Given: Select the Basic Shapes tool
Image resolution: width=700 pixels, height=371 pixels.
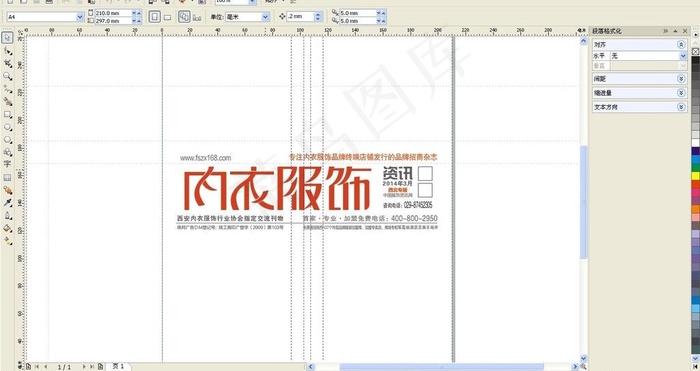Looking at the screenshot, I should (7, 152).
